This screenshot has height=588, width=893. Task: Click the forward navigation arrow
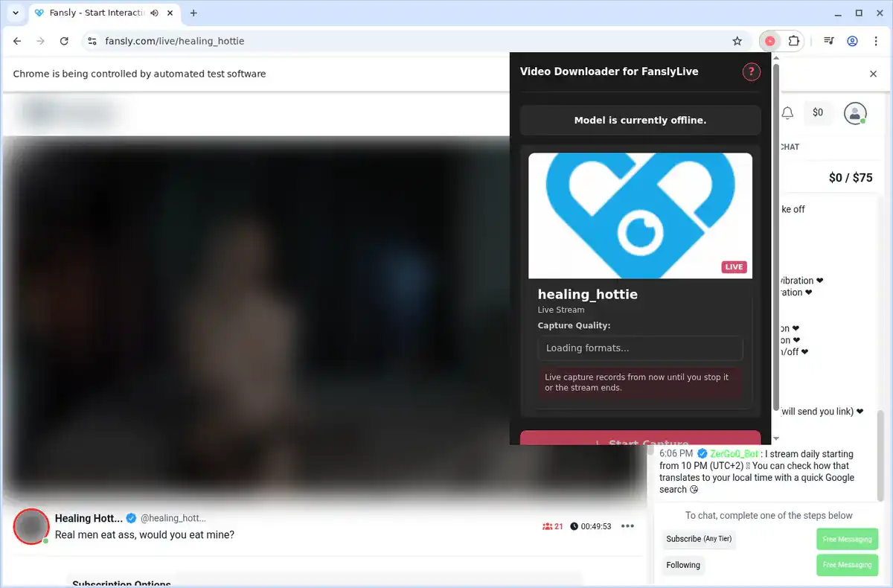41,41
